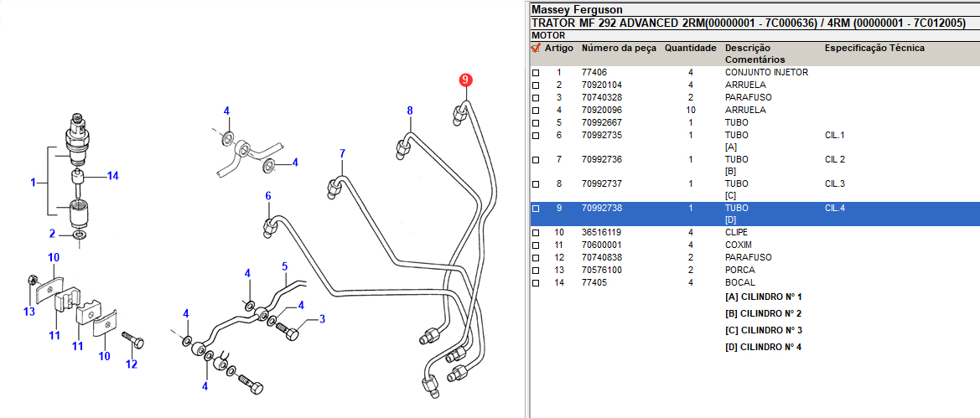Click the ARRUELA description for part 70920104
Screen dimensions: 980x418
click(744, 85)
